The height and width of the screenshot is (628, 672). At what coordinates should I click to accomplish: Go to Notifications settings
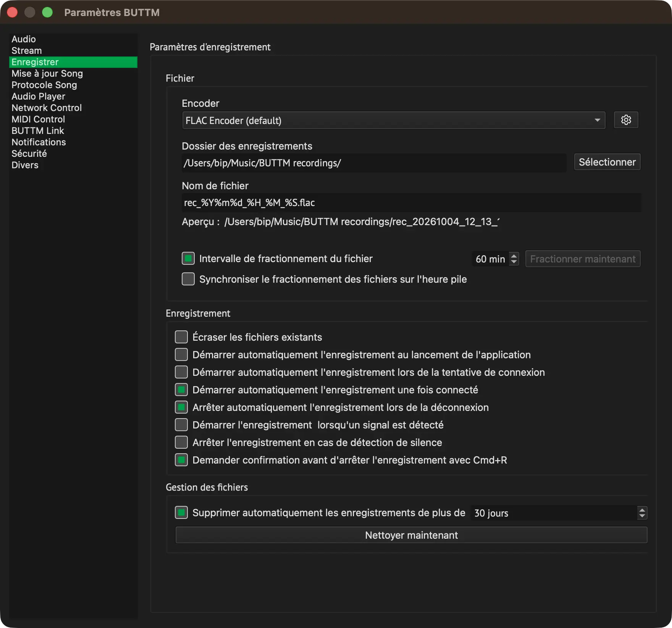(x=73, y=142)
